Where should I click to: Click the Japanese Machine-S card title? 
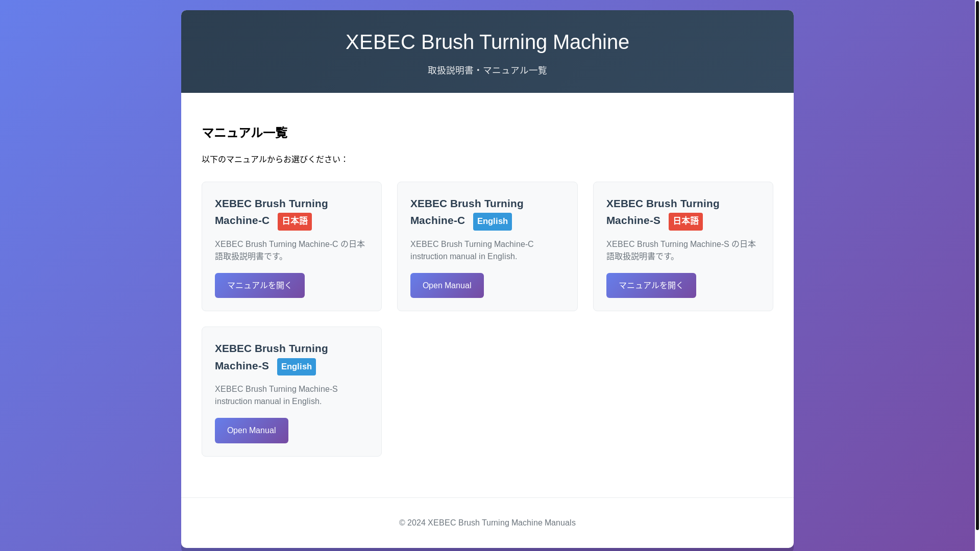tap(663, 212)
